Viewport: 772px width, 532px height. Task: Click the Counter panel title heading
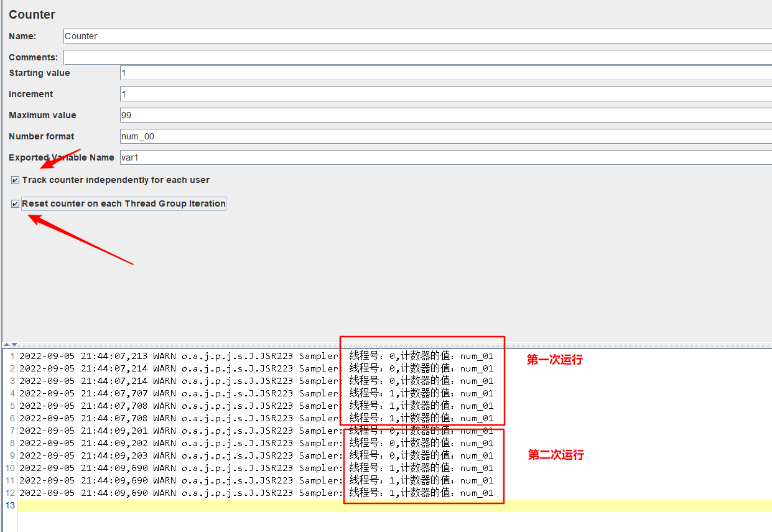tap(32, 14)
